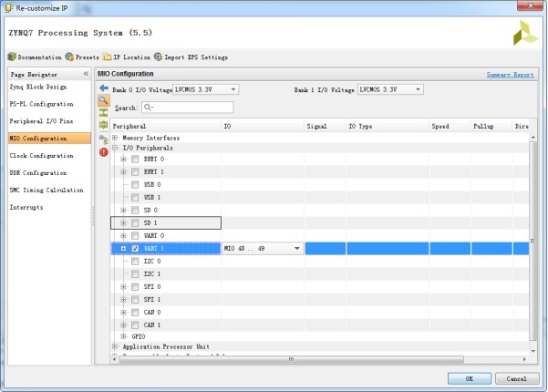Expand the SD 0 node
Viewport: 548px width, 392px height.
123,210
